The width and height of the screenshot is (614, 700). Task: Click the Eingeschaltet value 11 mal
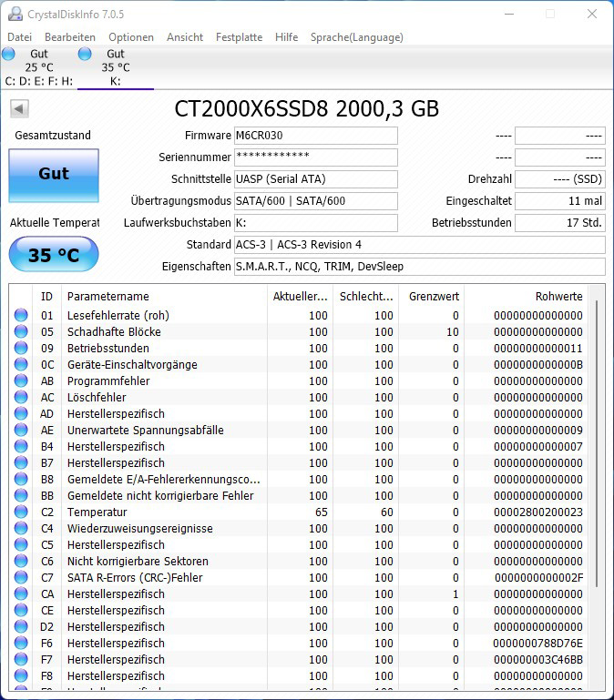click(x=560, y=201)
